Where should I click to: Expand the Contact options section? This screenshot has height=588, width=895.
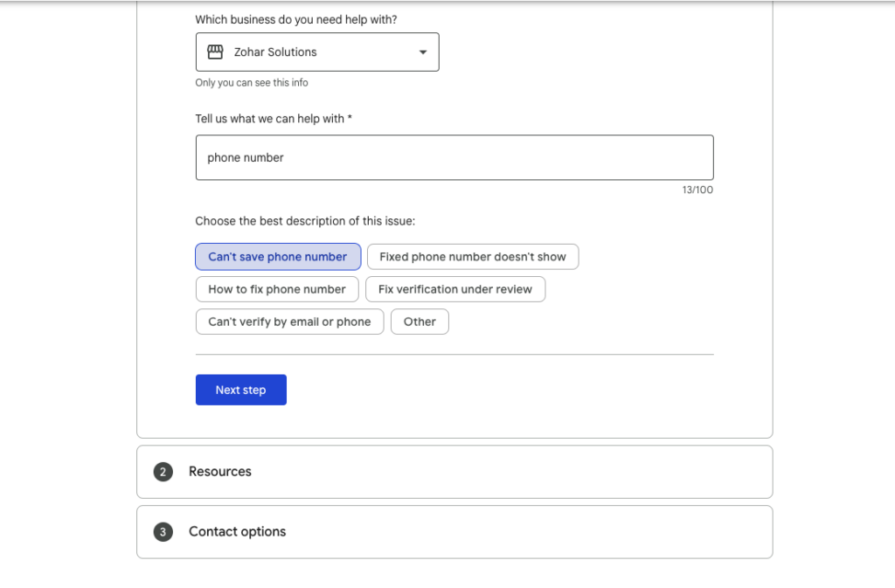pyautogui.click(x=454, y=531)
